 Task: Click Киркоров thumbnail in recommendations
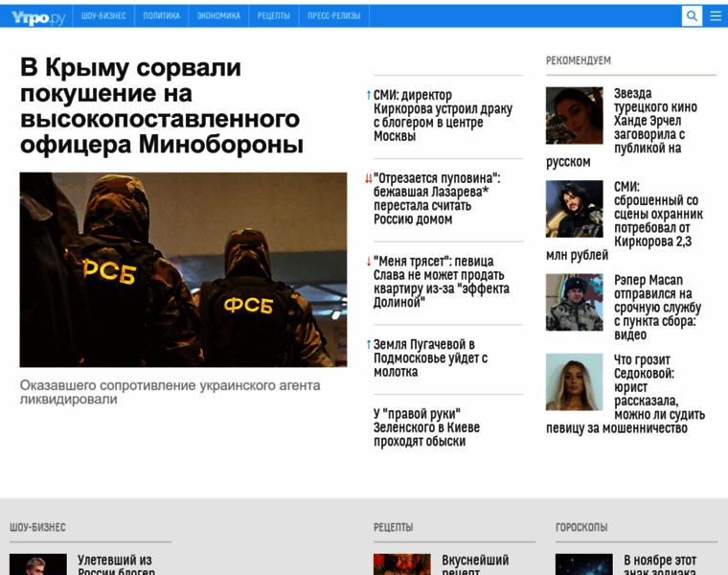coord(575,209)
